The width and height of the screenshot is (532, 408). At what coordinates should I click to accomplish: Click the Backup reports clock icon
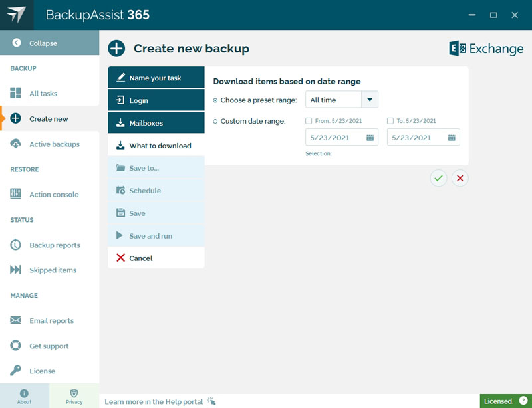15,245
